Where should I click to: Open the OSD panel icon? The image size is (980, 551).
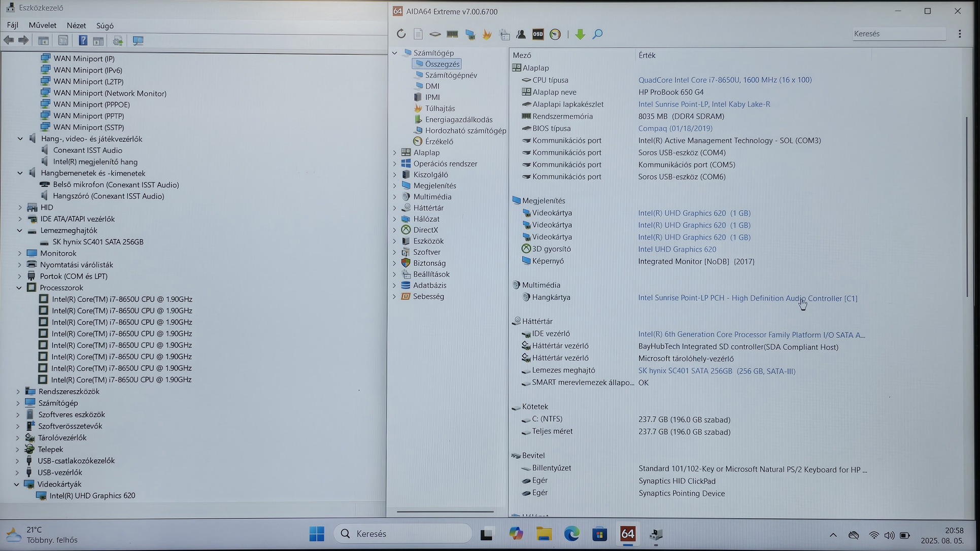pyautogui.click(x=538, y=34)
